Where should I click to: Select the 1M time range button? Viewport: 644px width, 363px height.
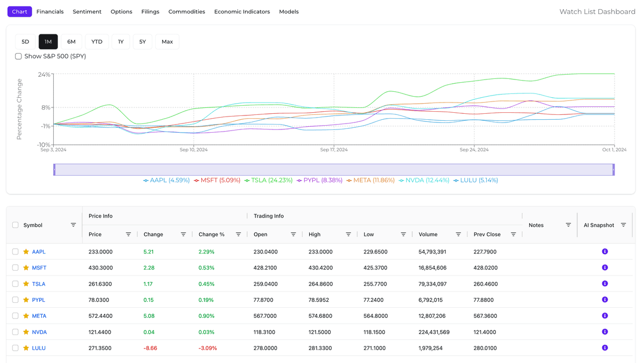click(48, 41)
